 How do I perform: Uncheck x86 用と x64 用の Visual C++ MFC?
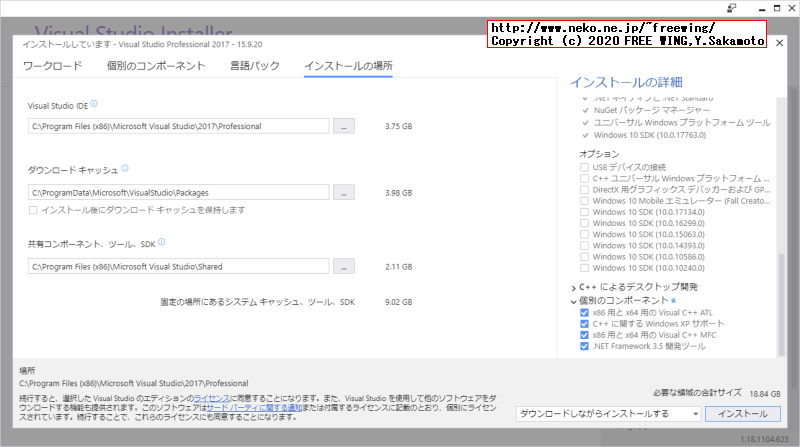(584, 335)
